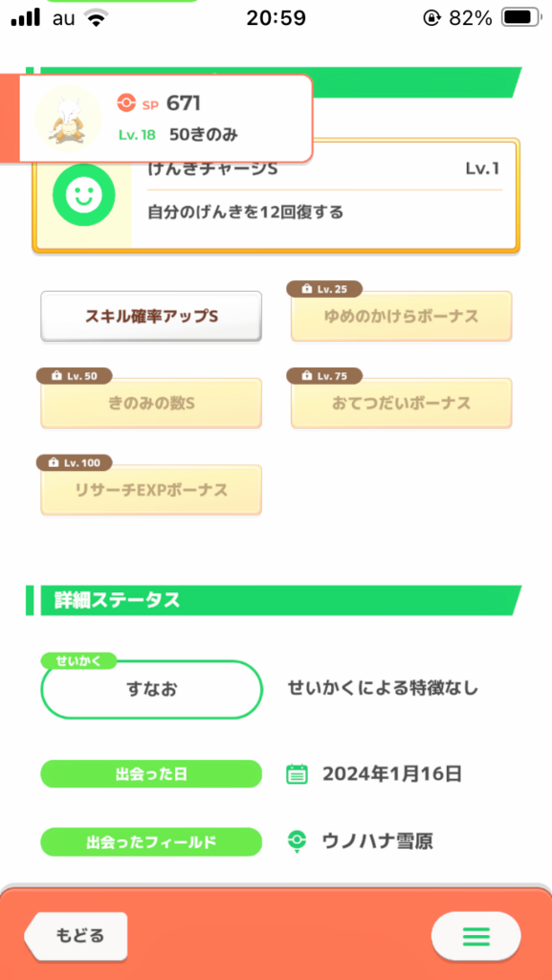Tap the Pokémon portrait thumbnail

pyautogui.click(x=68, y=118)
